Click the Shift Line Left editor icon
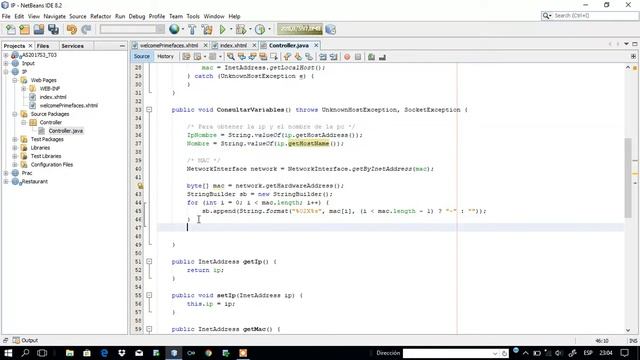This screenshot has height=360, width=640. click(323, 57)
